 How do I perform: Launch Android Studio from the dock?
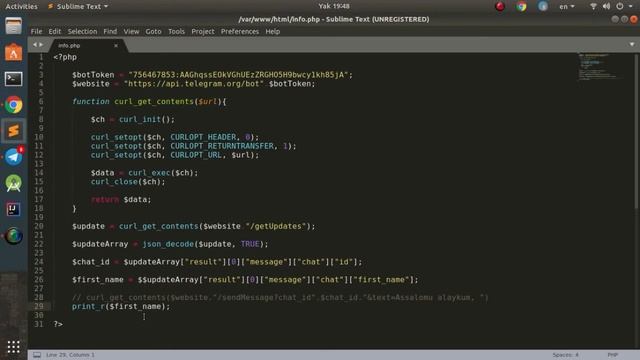pyautogui.click(x=13, y=183)
